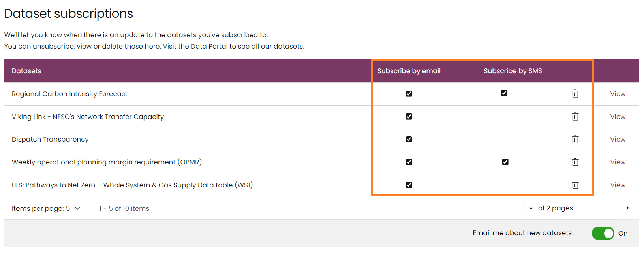Expand the page number selector
Image resolution: width=644 pixels, height=253 pixels.
[528, 208]
